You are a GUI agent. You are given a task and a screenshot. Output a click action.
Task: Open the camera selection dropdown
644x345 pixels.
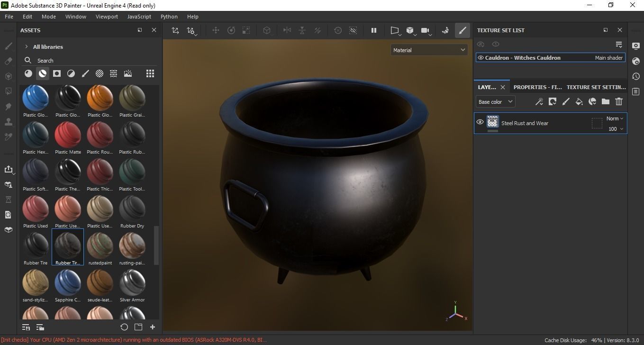426,31
